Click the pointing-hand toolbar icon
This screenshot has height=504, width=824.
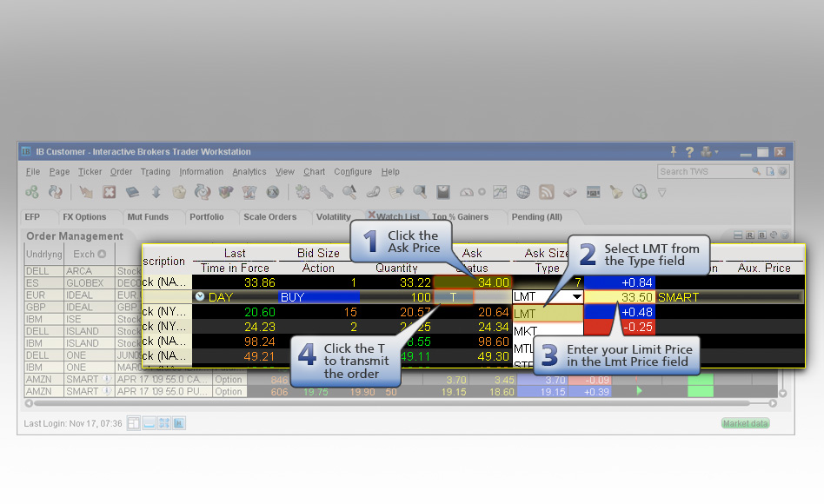86,192
